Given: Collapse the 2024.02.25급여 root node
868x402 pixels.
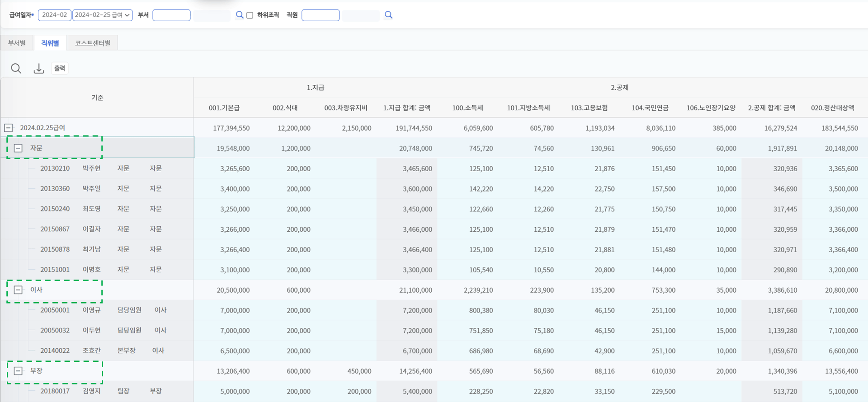Looking at the screenshot, I should click(8, 128).
